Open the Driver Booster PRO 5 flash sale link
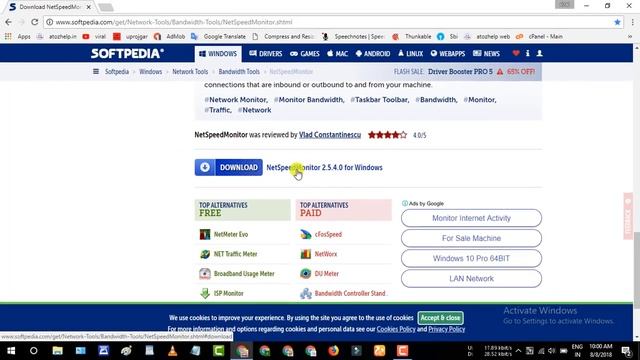 [460, 71]
